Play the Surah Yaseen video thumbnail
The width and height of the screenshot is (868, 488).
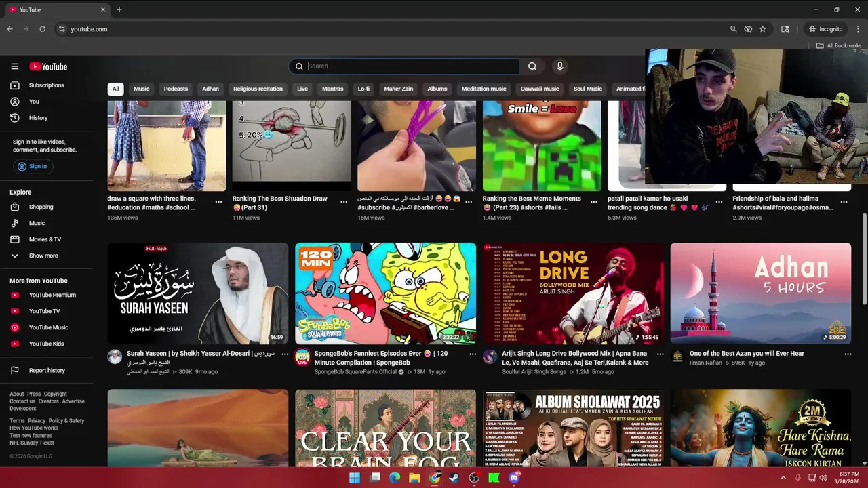coord(198,293)
